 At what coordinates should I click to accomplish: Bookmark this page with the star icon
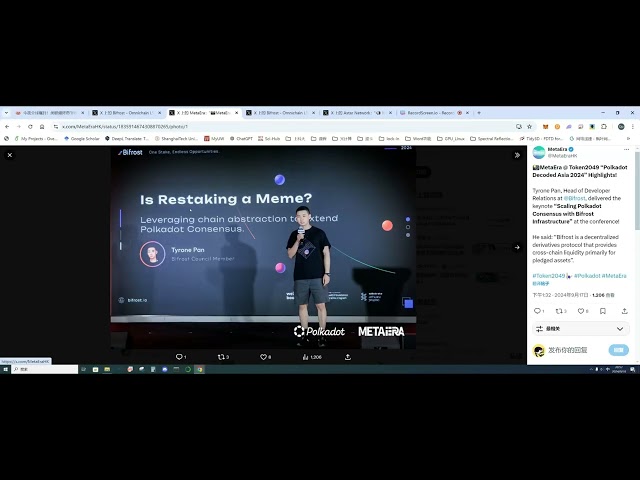point(529,127)
